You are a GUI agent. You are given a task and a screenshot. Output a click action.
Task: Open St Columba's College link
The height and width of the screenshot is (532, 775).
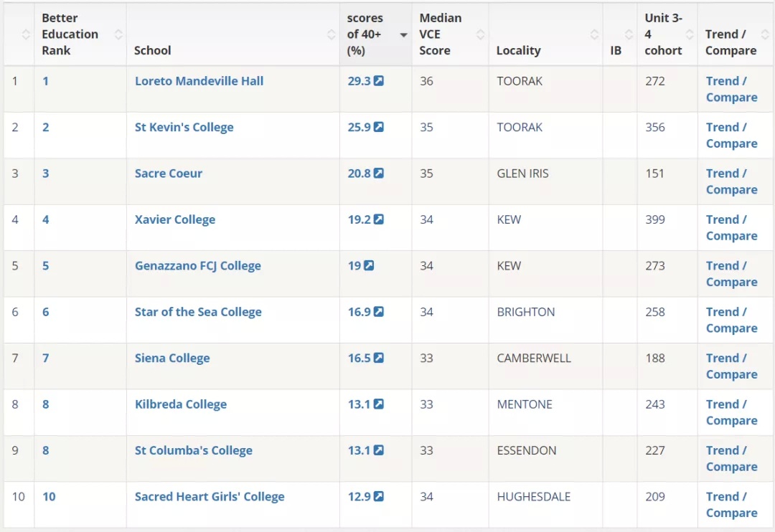tap(193, 450)
